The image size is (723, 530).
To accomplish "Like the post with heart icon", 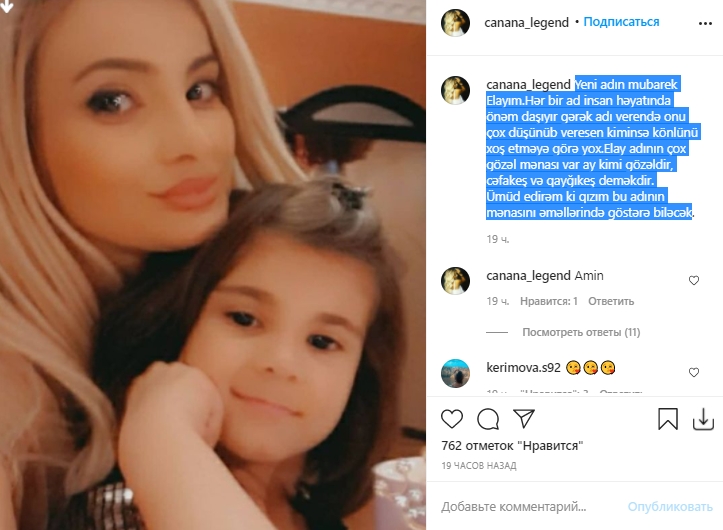I will click(x=451, y=419).
